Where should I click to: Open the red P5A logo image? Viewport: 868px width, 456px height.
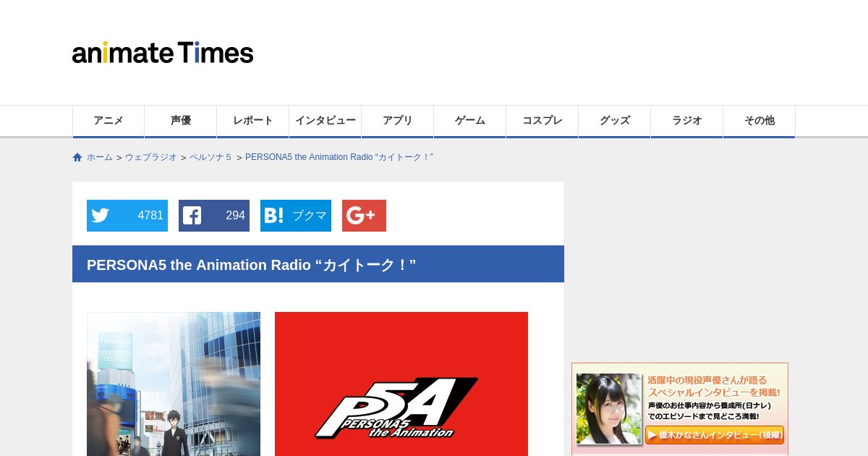tap(401, 384)
